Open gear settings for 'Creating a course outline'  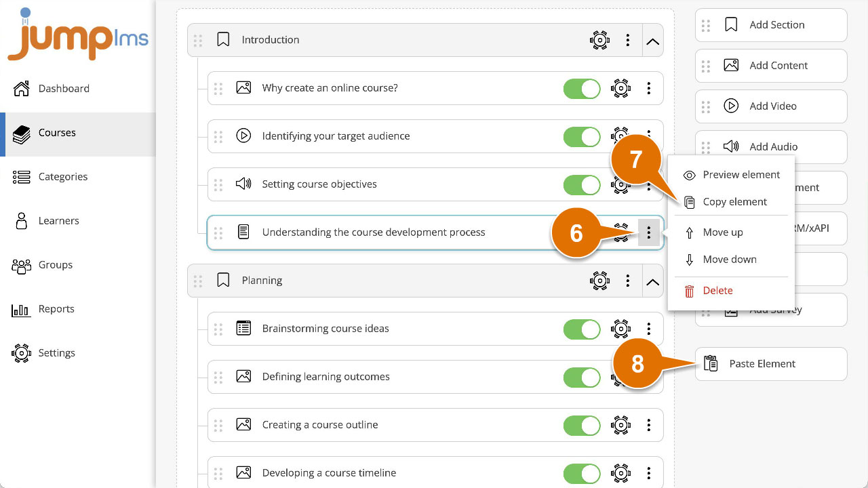pos(620,425)
